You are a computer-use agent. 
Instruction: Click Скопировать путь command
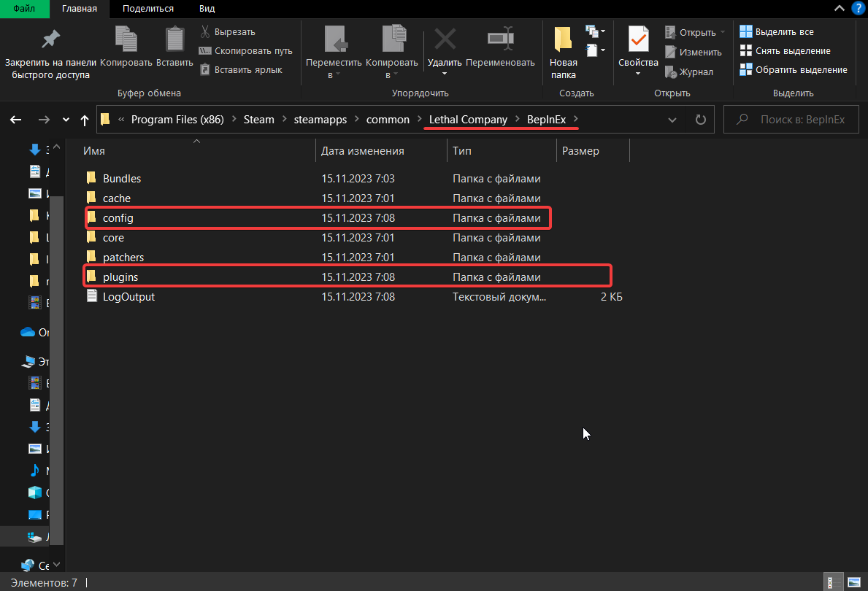click(246, 50)
